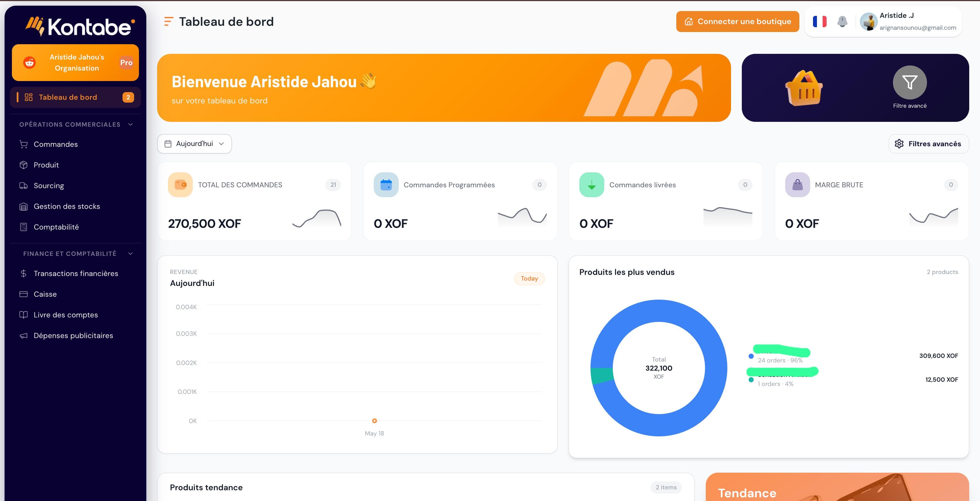Click the Tendance orange card
The height and width of the screenshot is (501, 980).
pyautogui.click(x=837, y=487)
